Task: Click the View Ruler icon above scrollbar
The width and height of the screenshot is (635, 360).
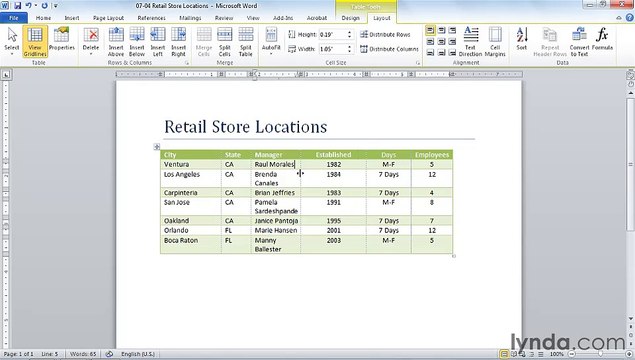Action: click(630, 75)
